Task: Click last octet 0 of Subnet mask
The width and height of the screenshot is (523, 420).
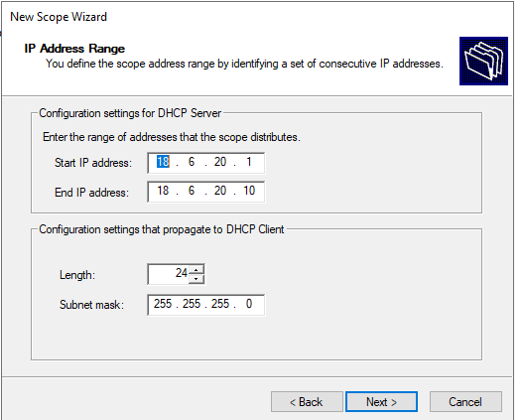Action: click(249, 304)
